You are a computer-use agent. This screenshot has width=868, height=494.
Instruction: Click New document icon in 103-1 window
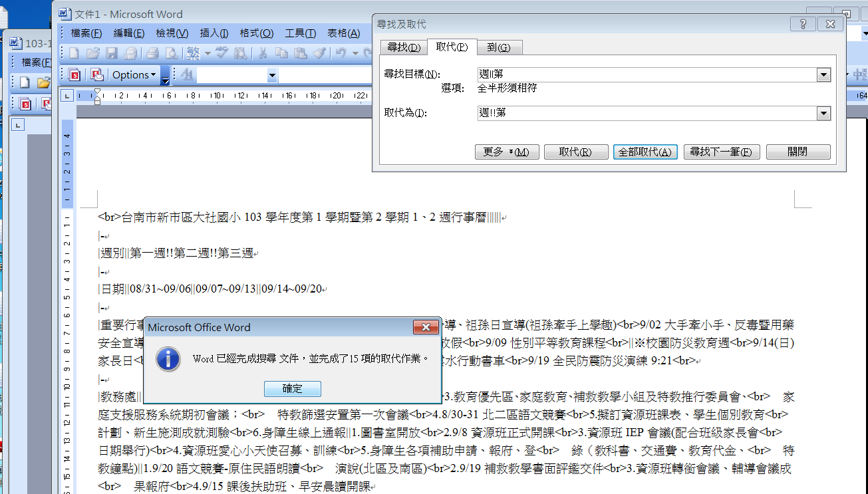click(25, 82)
